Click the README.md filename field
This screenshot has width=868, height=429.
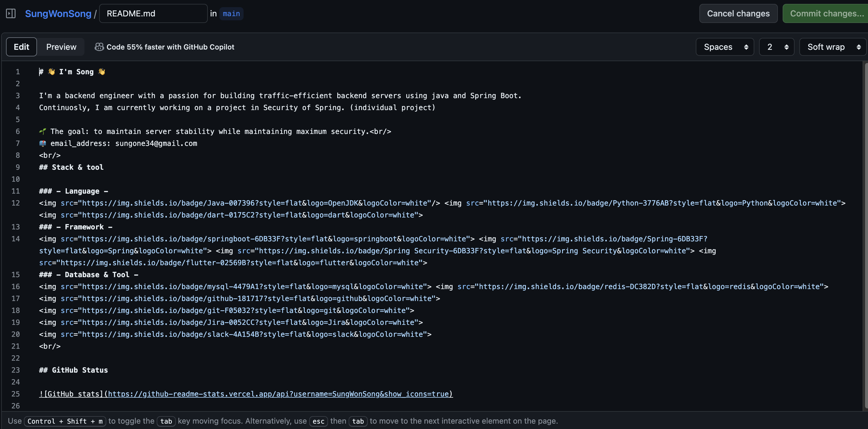tap(153, 13)
